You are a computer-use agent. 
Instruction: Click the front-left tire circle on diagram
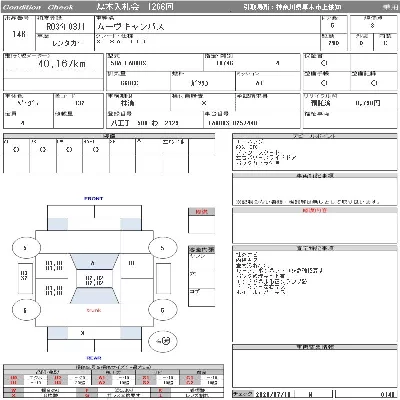click(x=26, y=248)
